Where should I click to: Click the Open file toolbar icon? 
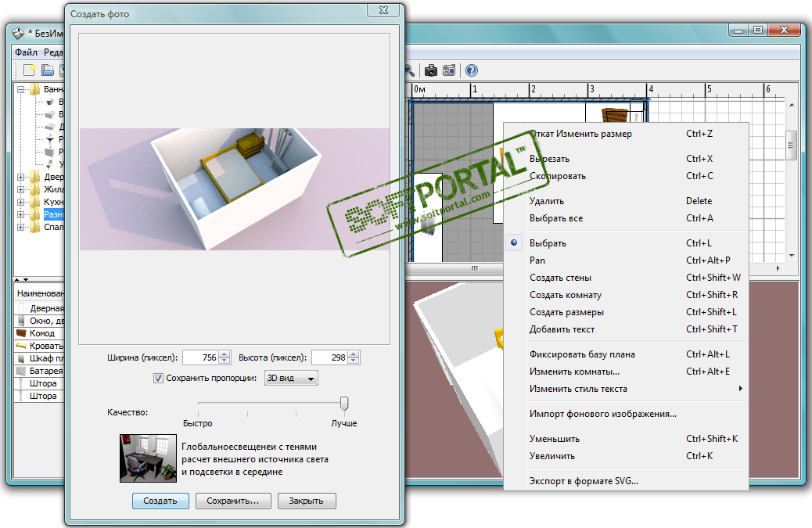point(48,70)
